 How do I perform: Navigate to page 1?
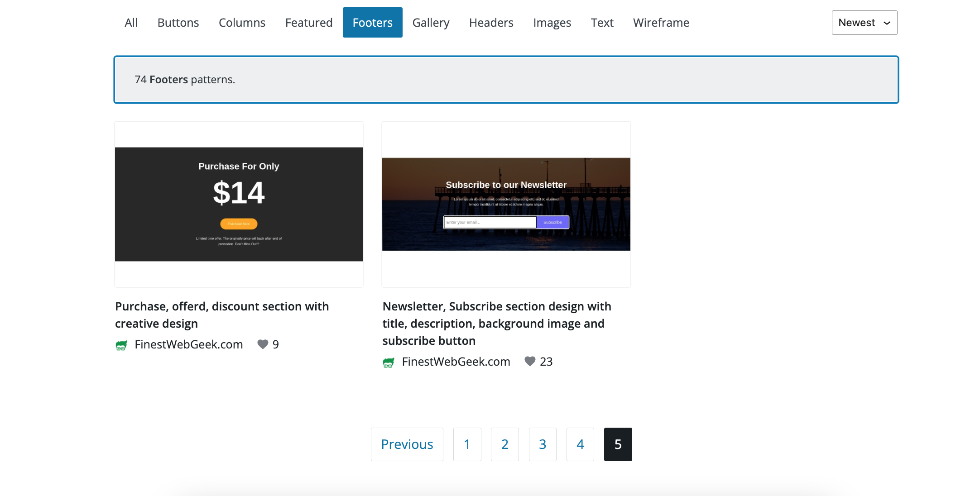pyautogui.click(x=466, y=444)
